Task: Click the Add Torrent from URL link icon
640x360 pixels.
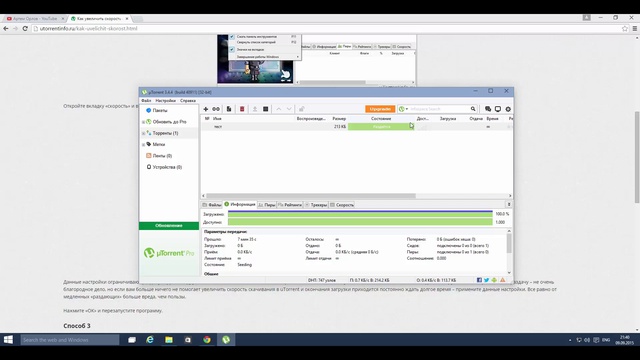Action: point(216,109)
